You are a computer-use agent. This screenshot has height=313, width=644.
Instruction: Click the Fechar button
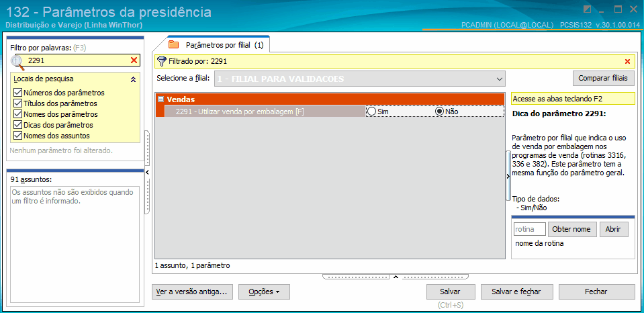point(596,292)
